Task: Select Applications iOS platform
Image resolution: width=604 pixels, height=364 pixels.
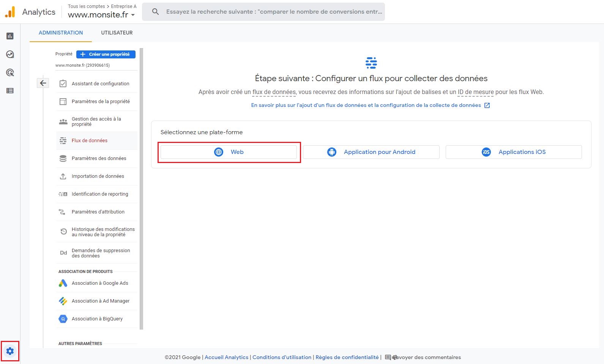Action: (513, 152)
